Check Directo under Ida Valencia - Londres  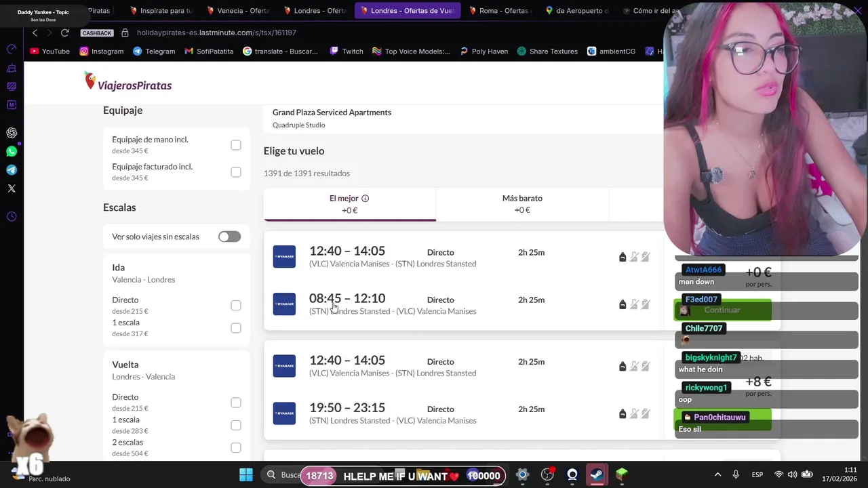coord(236,306)
